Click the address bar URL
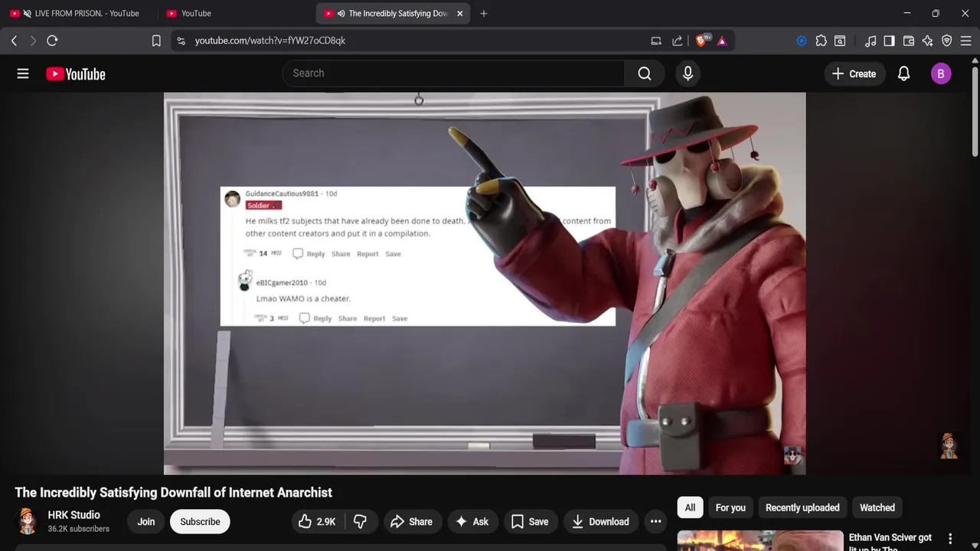 pos(270,41)
